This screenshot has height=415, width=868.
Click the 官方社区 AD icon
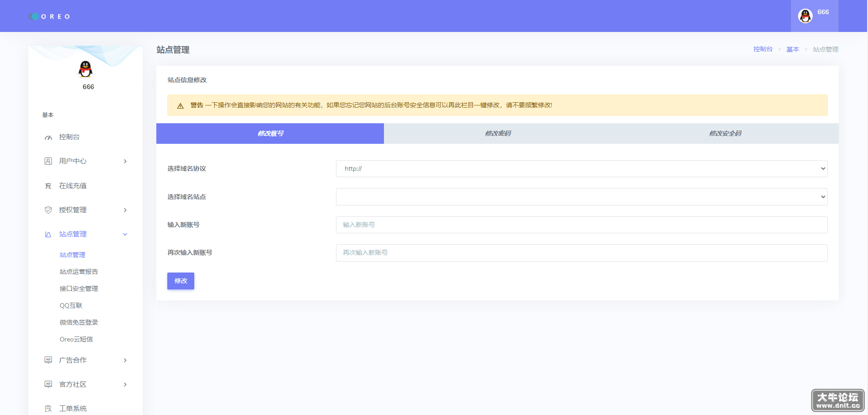coord(48,384)
